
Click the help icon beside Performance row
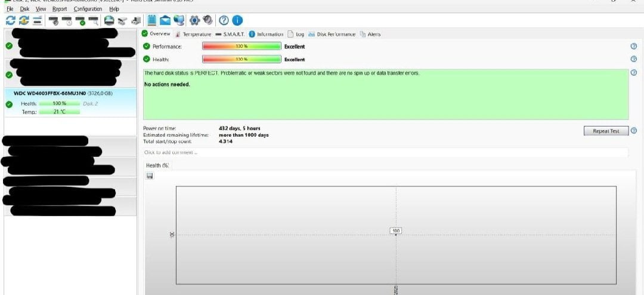coord(633,47)
